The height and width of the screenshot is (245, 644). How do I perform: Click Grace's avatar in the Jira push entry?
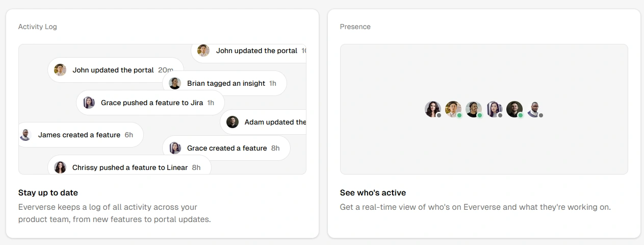pos(89,103)
